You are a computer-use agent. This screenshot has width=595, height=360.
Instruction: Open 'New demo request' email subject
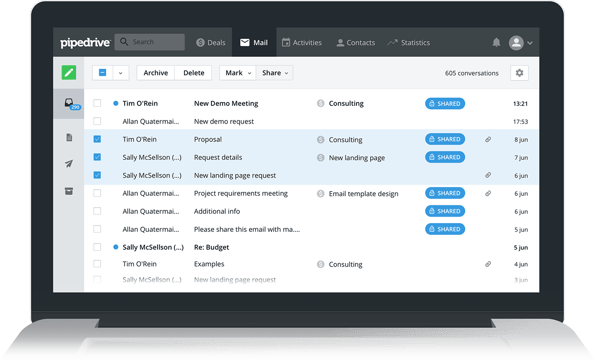224,121
